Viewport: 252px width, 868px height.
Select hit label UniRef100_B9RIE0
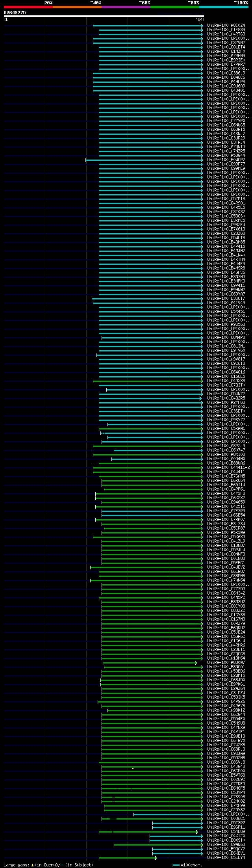click(x=226, y=60)
